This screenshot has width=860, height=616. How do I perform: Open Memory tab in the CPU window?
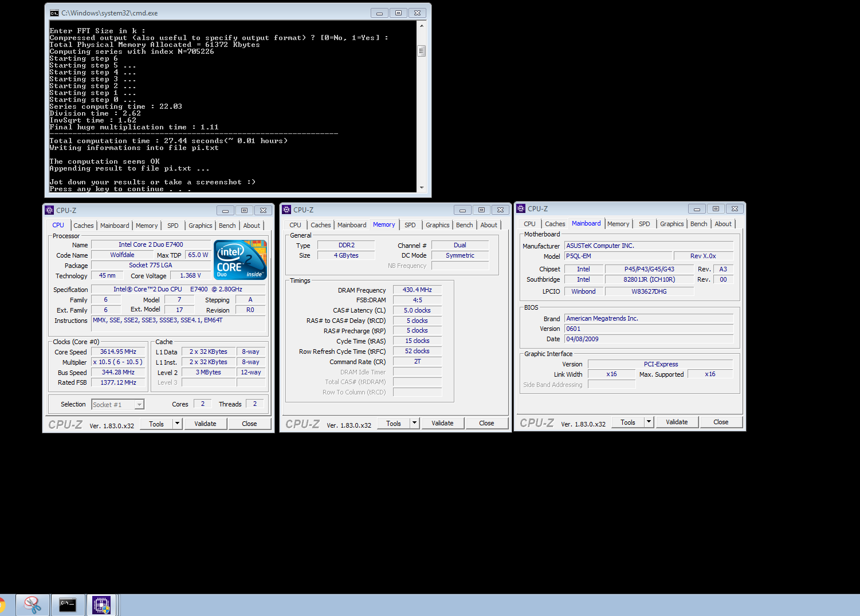tap(147, 226)
